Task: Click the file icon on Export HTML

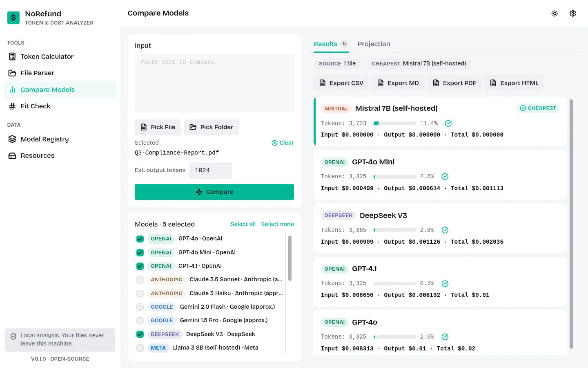Action: [x=493, y=83]
